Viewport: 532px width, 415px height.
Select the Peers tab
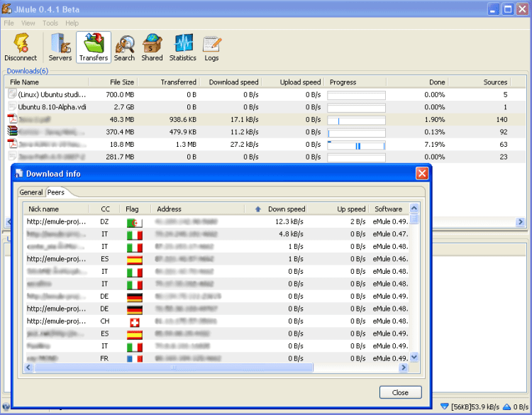click(56, 192)
